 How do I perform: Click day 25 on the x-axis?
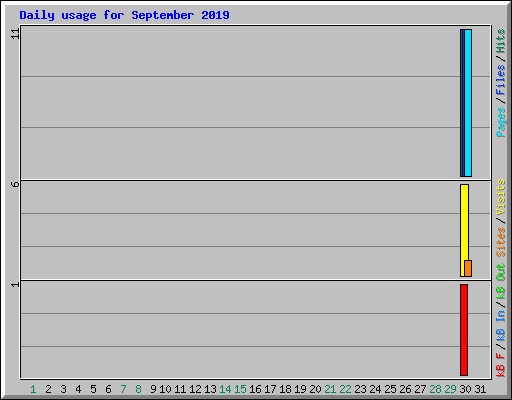pos(390,389)
